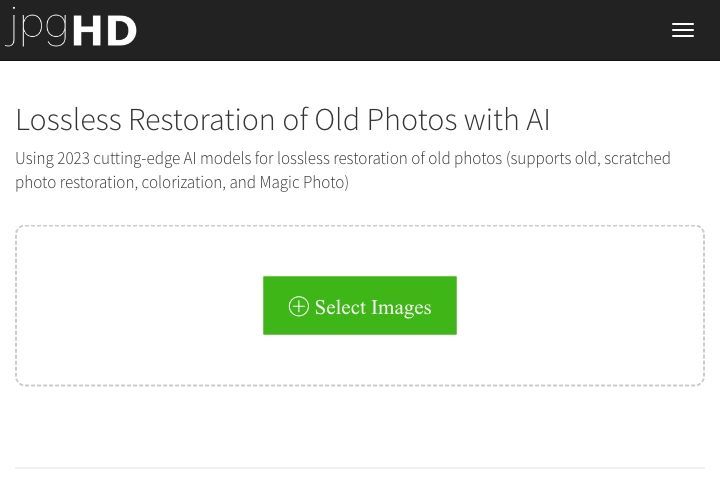This screenshot has height=480, width=720.
Task: Click the circled plus icon
Action: click(x=298, y=306)
